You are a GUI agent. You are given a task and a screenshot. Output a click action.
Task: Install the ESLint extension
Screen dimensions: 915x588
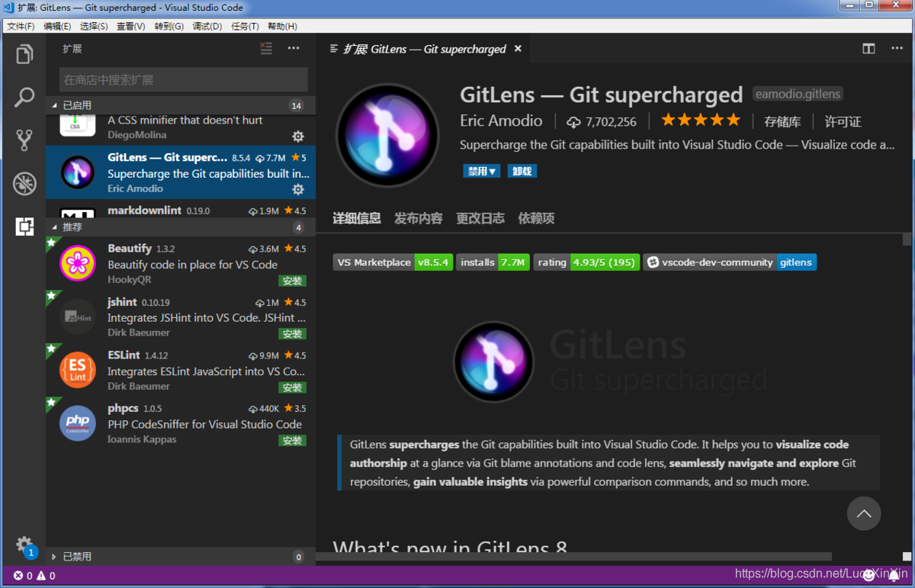coord(292,387)
